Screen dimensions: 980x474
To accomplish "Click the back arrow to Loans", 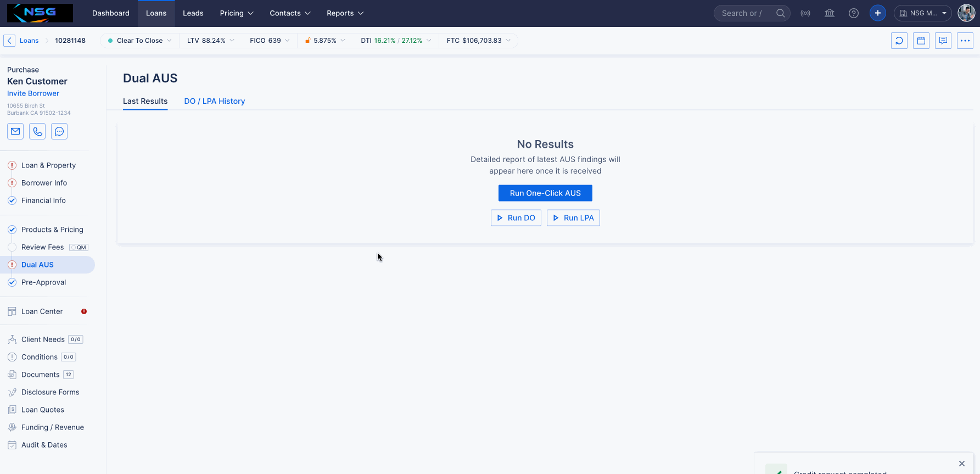I will [9, 41].
